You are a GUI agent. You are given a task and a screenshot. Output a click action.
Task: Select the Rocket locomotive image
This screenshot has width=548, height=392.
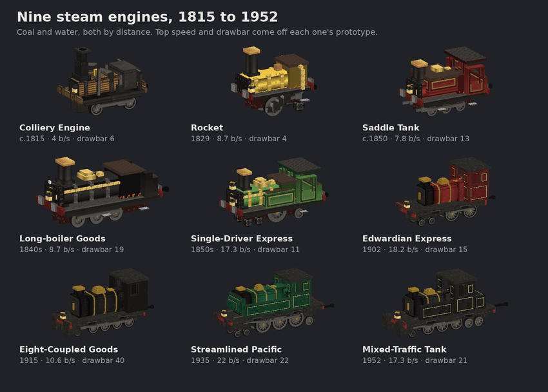[x=273, y=81]
